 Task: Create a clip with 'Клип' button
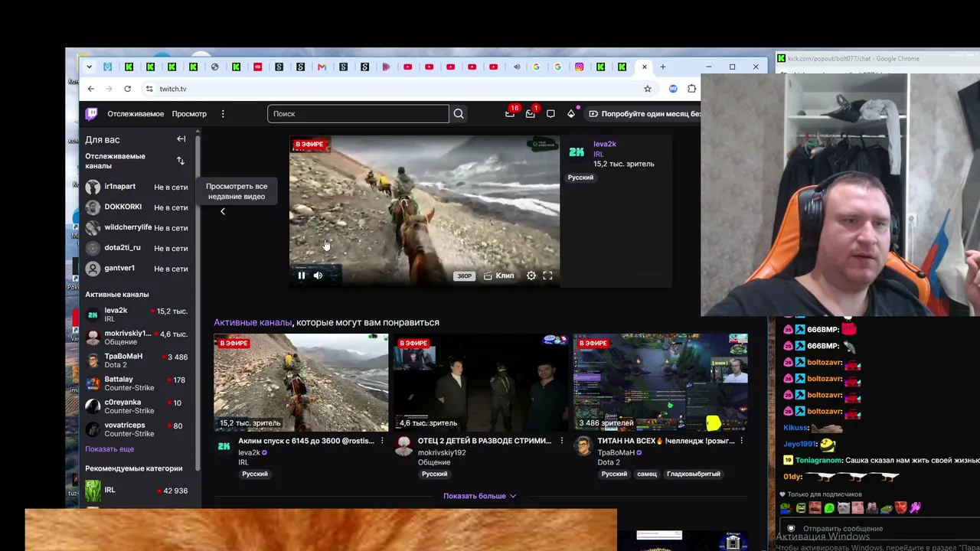tap(499, 275)
